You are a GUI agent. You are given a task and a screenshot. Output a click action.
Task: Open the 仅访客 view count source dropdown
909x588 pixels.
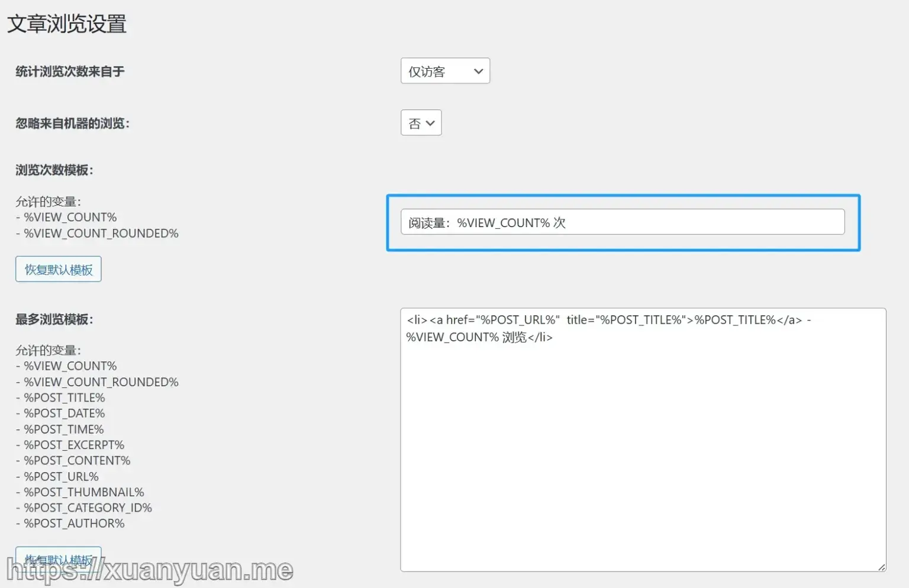(x=445, y=71)
